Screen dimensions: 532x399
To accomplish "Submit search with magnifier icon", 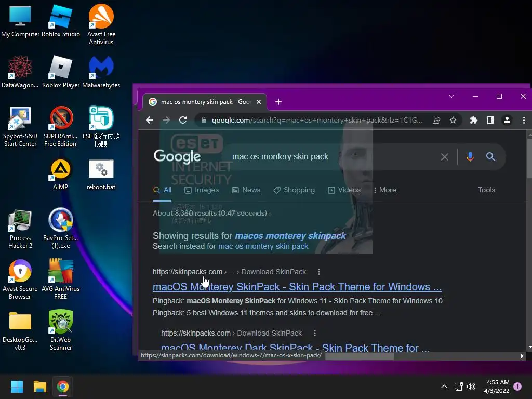I will [490, 157].
